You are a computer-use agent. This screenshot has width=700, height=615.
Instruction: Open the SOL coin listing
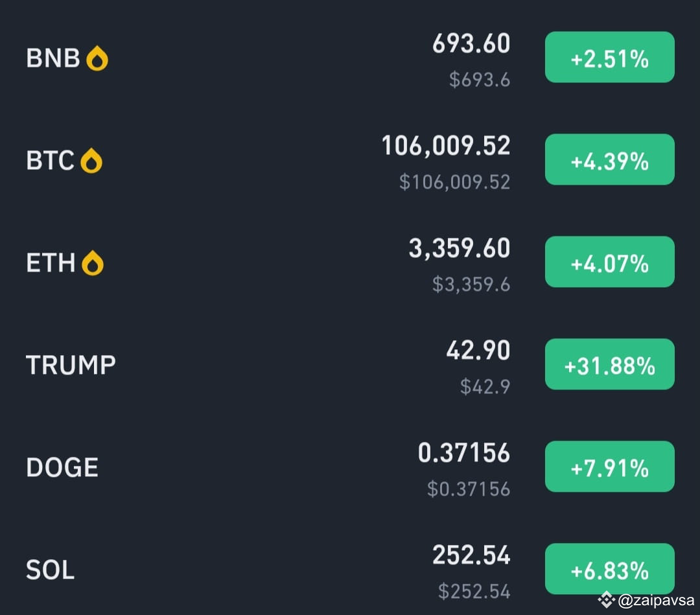pyautogui.click(x=350, y=570)
